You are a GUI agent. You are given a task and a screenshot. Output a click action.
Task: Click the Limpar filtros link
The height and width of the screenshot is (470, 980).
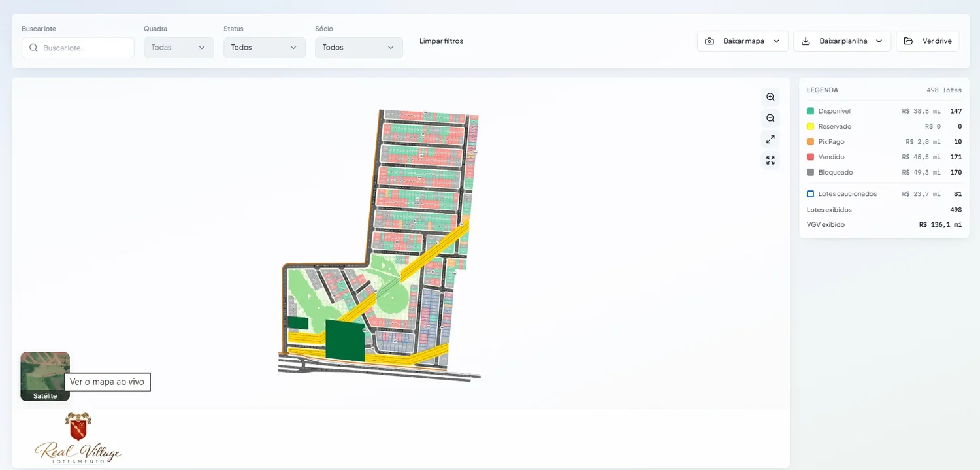441,41
